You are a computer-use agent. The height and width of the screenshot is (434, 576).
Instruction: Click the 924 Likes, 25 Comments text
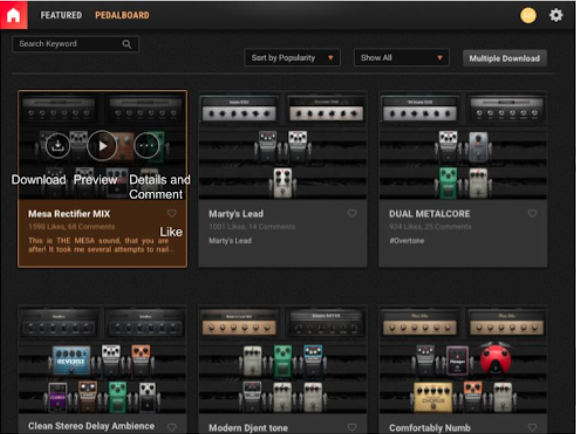pyautogui.click(x=430, y=227)
